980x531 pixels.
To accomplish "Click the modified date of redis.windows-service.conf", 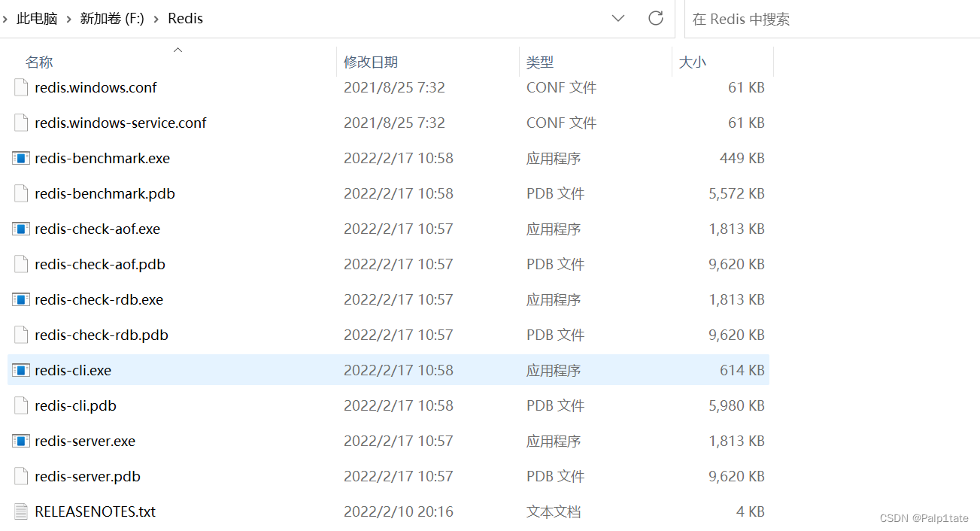I will point(394,123).
